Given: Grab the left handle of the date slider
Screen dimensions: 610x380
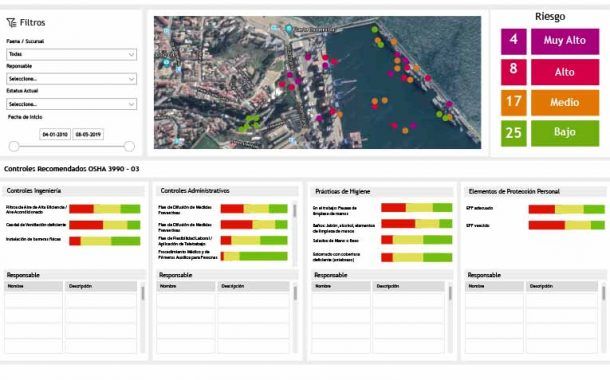Looking at the screenshot, I should point(14,147).
